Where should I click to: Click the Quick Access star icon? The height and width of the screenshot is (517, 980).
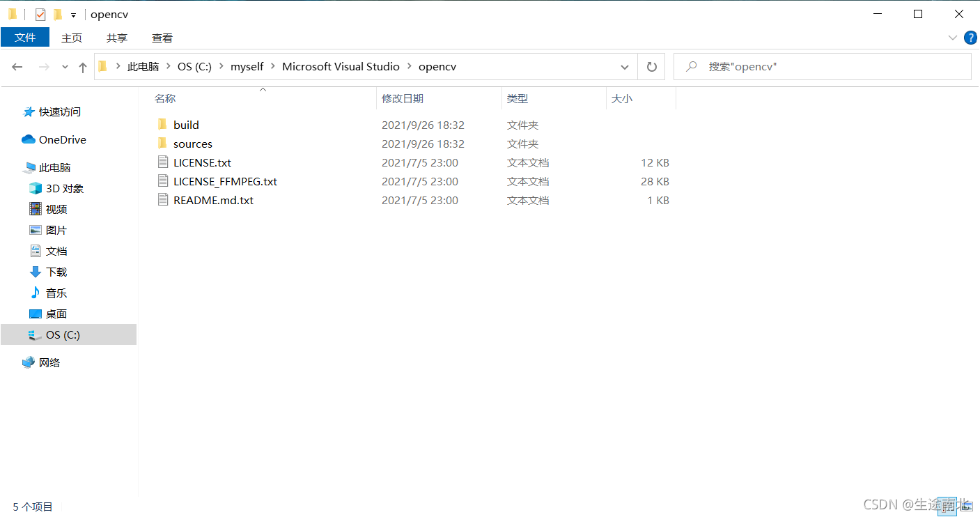click(29, 111)
